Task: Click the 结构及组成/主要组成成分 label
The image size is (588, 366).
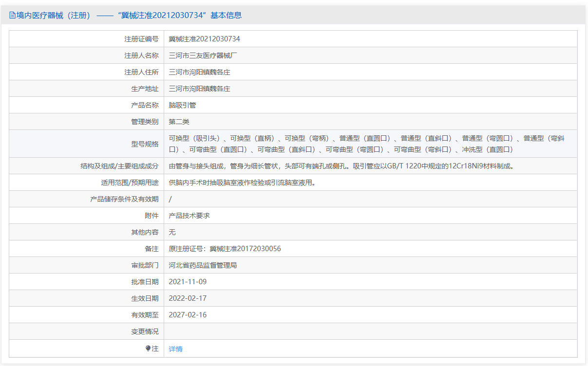Action: 119,166
